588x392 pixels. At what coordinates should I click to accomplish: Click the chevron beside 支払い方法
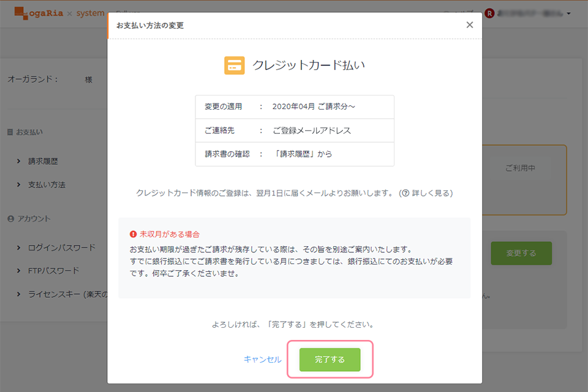pos(18,184)
